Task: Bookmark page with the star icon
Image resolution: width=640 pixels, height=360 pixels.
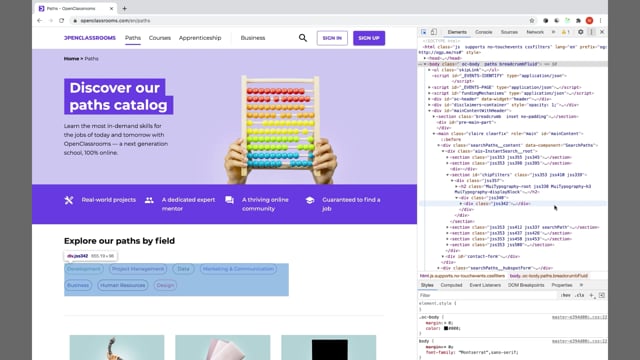Action: [532, 20]
